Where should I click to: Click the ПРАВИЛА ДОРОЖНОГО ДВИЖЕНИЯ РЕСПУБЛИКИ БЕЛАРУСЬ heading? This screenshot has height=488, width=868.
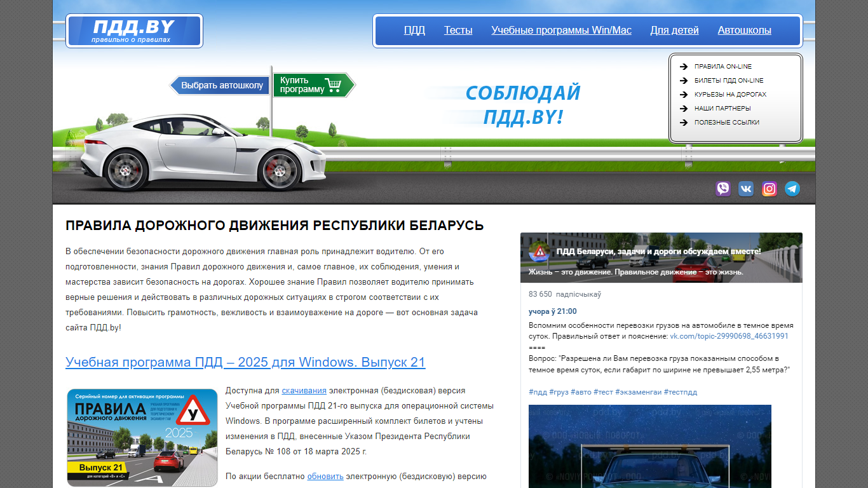tap(275, 226)
